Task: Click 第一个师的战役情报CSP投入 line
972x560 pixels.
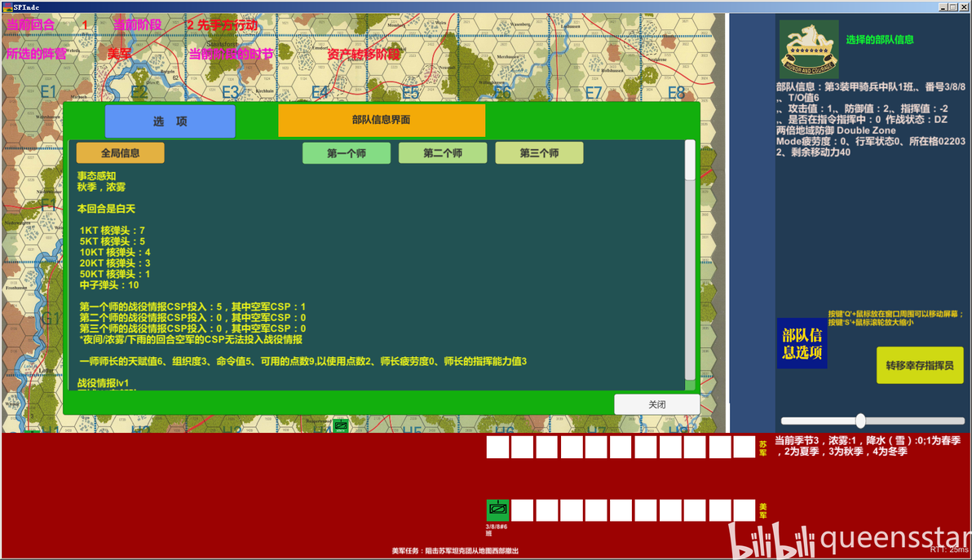Action: coord(192,306)
